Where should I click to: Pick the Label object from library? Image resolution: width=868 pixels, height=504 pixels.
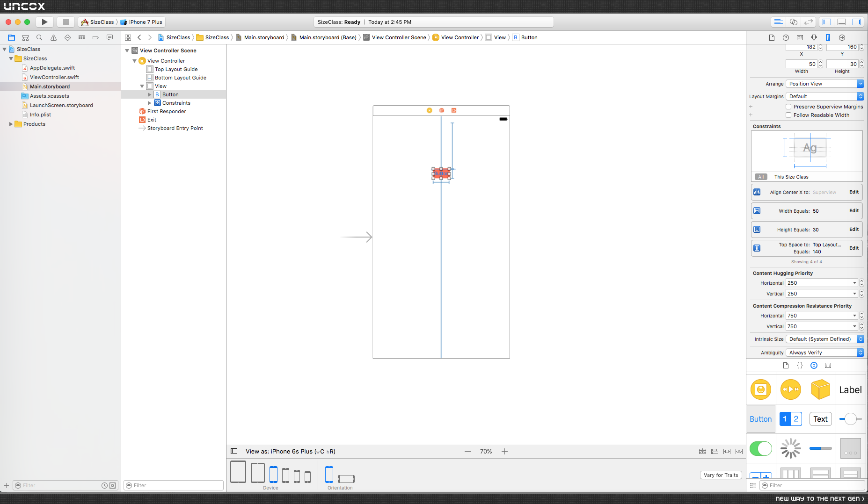(x=850, y=390)
